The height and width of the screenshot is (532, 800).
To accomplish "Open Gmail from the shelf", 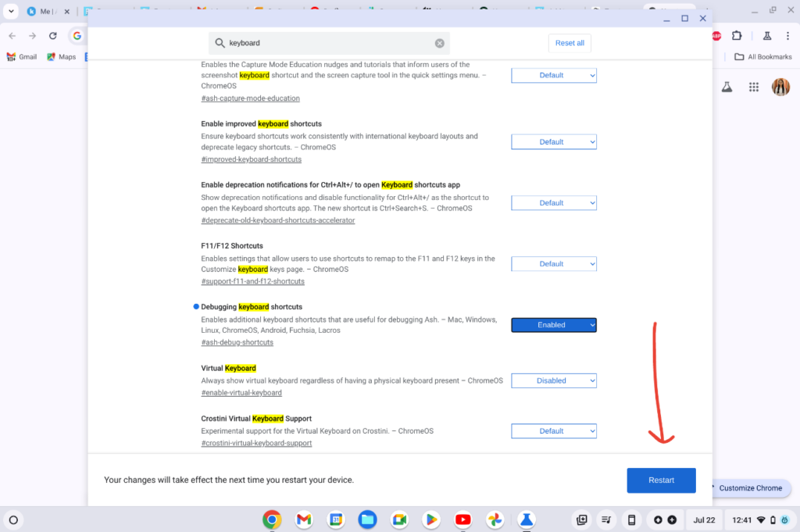I will [303, 520].
